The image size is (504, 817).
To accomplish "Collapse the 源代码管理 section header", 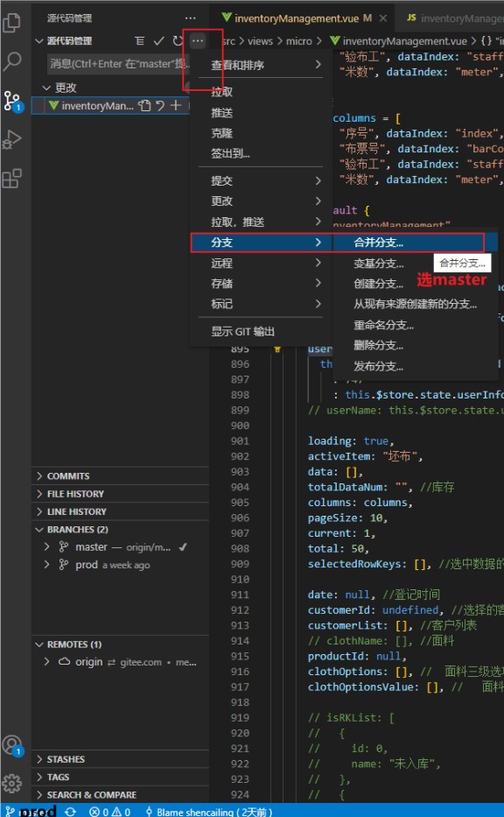I will click(x=69, y=40).
